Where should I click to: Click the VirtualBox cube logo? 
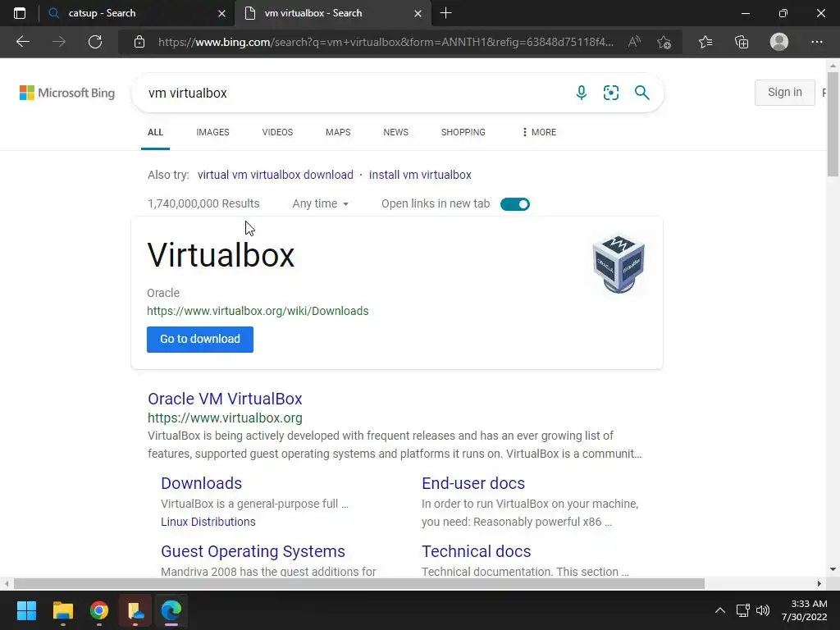[x=619, y=263]
